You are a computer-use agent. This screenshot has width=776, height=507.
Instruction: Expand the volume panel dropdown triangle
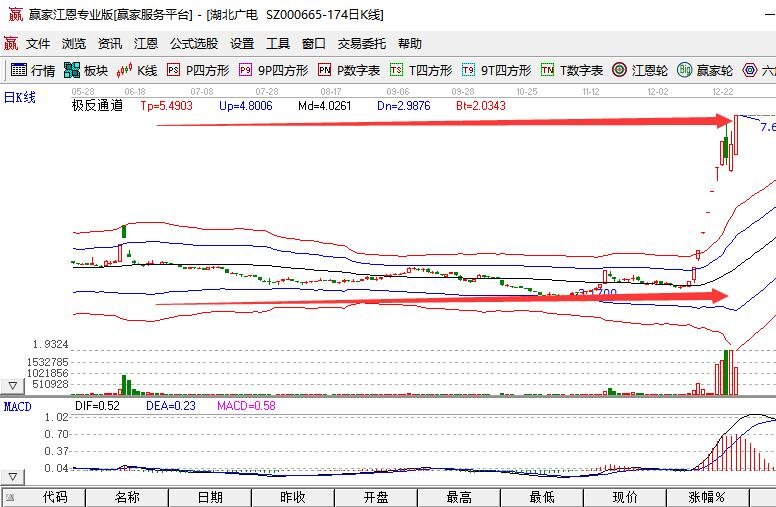click(x=12, y=385)
